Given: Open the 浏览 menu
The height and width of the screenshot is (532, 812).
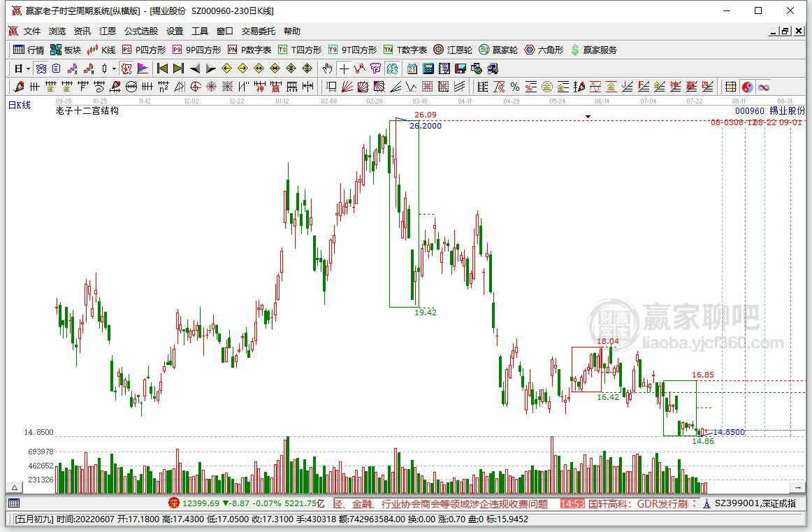Looking at the screenshot, I should point(57,31).
